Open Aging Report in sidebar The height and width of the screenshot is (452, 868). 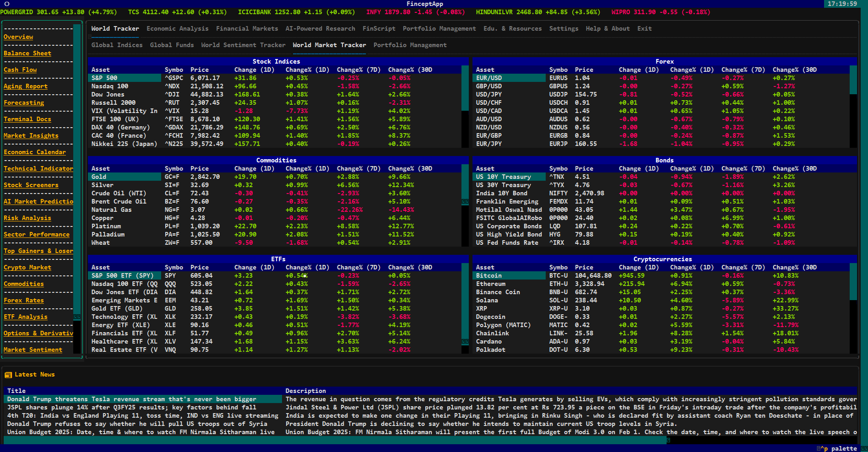[x=26, y=86]
